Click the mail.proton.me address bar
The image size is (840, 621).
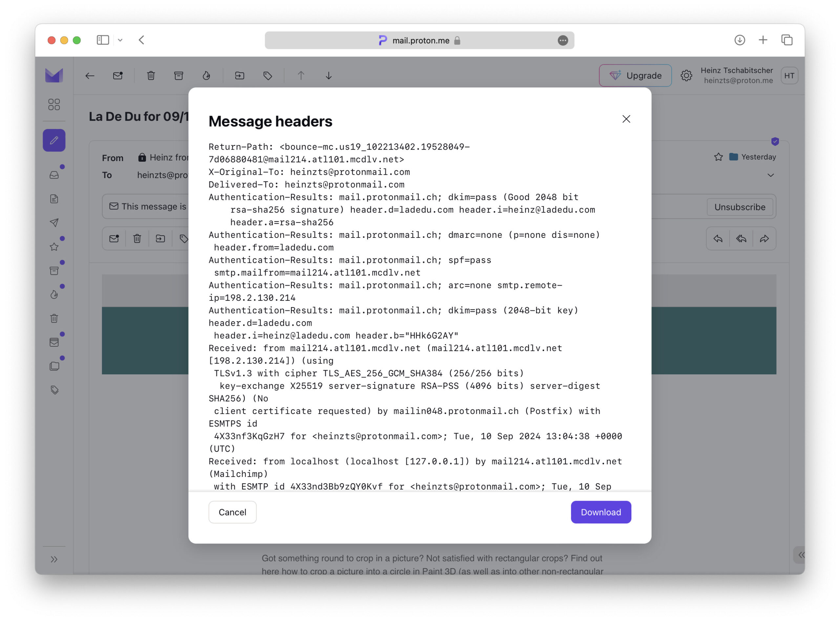[x=420, y=40]
